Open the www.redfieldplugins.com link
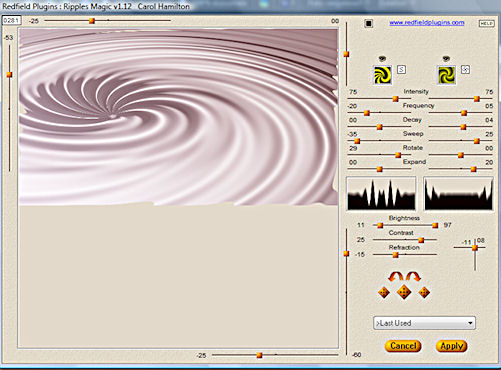501x370 pixels. (427, 23)
